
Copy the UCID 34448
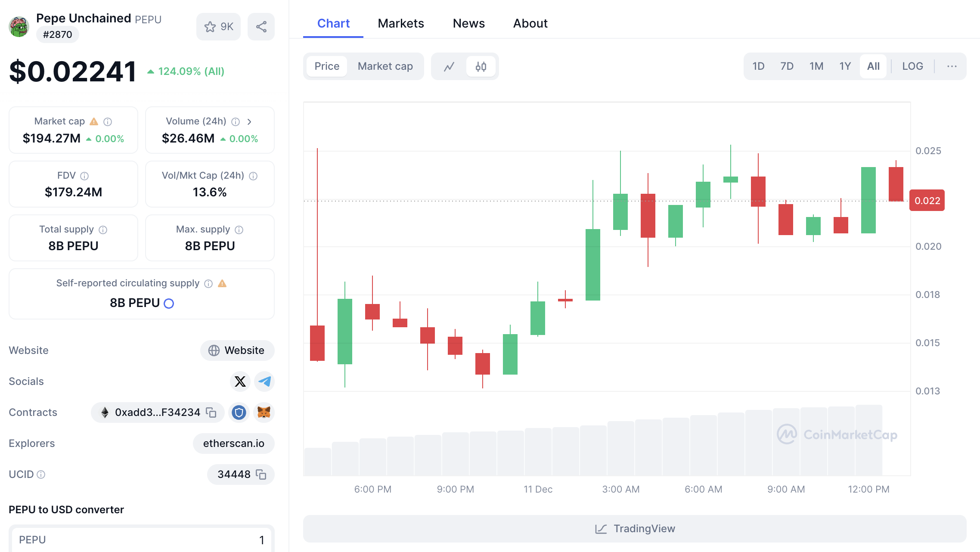pos(261,474)
